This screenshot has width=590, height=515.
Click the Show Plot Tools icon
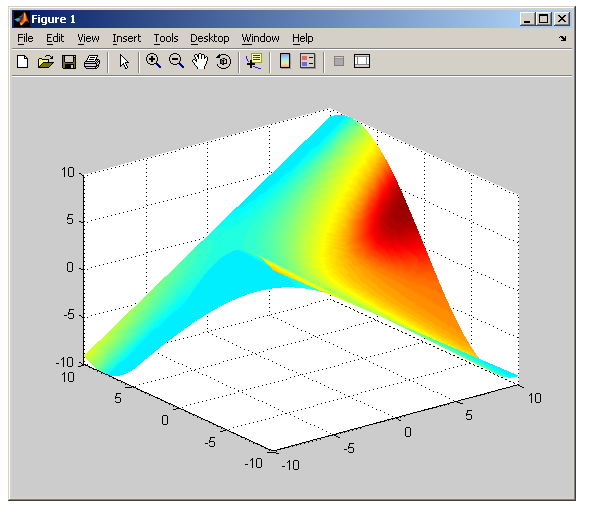tap(362, 61)
